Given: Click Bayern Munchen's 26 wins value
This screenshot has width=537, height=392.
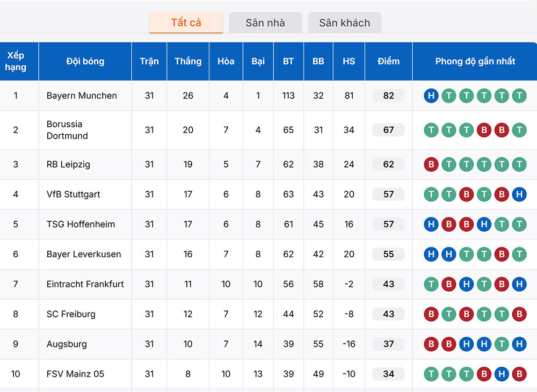Looking at the screenshot, I should coord(188,96).
